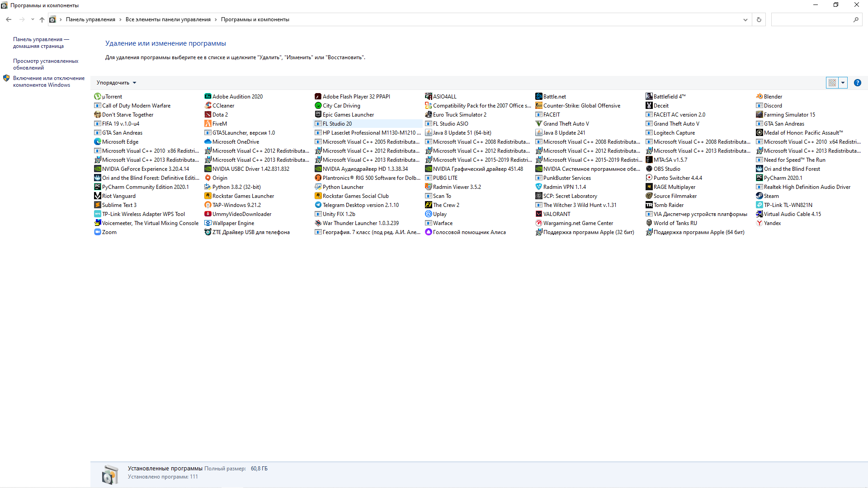Open Панель управления домашняя страница link

coord(41,42)
